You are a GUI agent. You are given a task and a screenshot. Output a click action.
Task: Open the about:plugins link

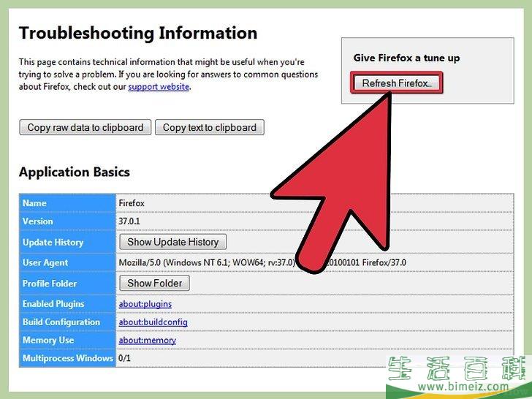tap(145, 304)
